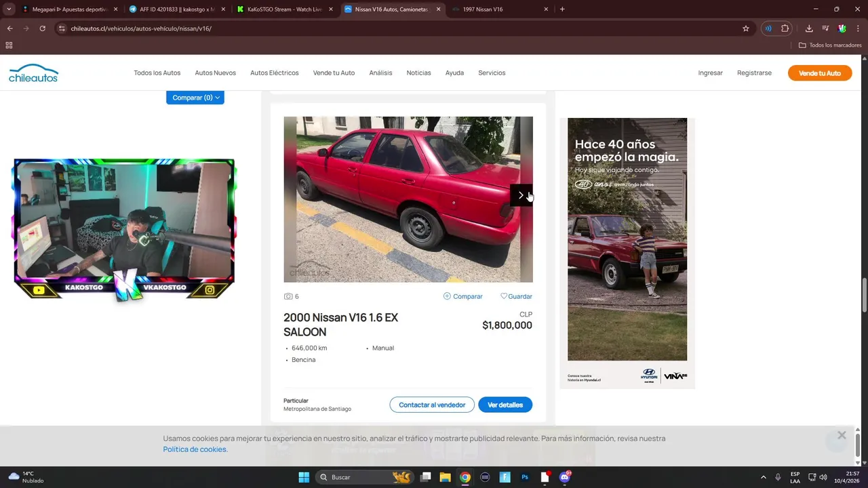Open the Política de cookies link
Image resolution: width=868 pixels, height=488 pixels.
tap(195, 449)
